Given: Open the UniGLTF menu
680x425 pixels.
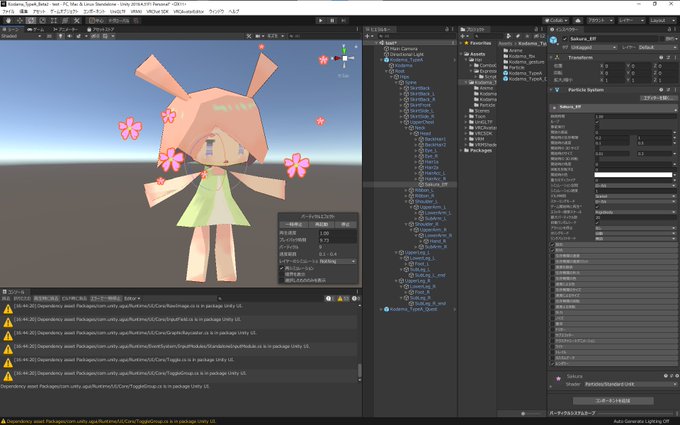Looking at the screenshot, I should click(x=118, y=11).
